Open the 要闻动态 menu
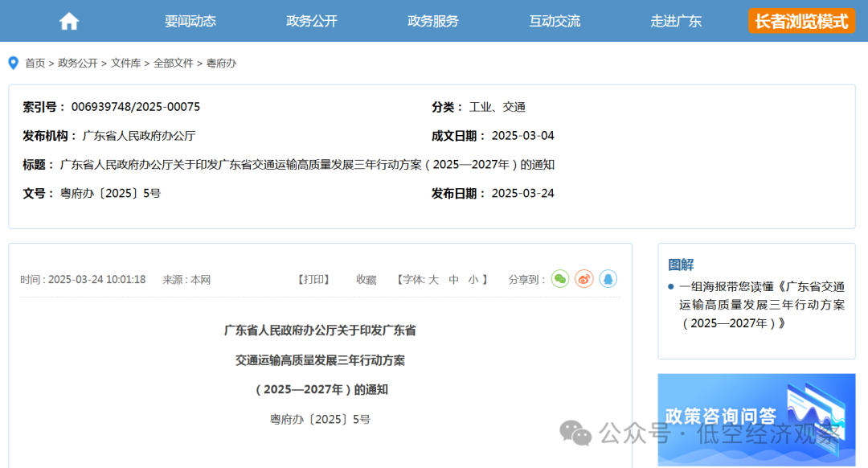 (x=190, y=20)
